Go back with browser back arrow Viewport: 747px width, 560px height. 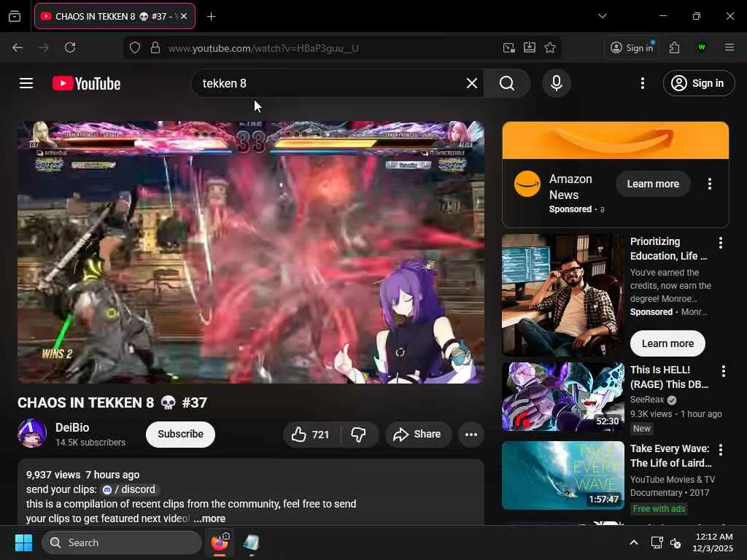tap(18, 47)
